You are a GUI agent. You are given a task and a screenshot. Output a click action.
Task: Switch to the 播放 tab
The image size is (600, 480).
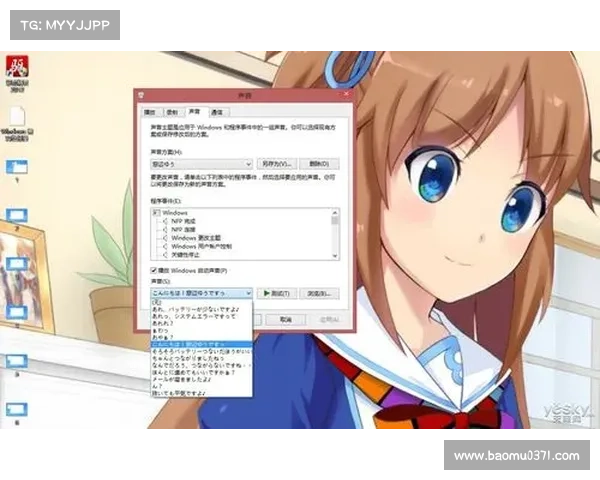point(150,112)
